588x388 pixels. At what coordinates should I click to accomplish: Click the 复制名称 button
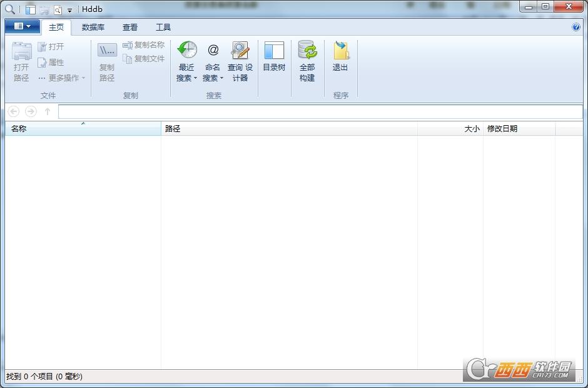144,45
